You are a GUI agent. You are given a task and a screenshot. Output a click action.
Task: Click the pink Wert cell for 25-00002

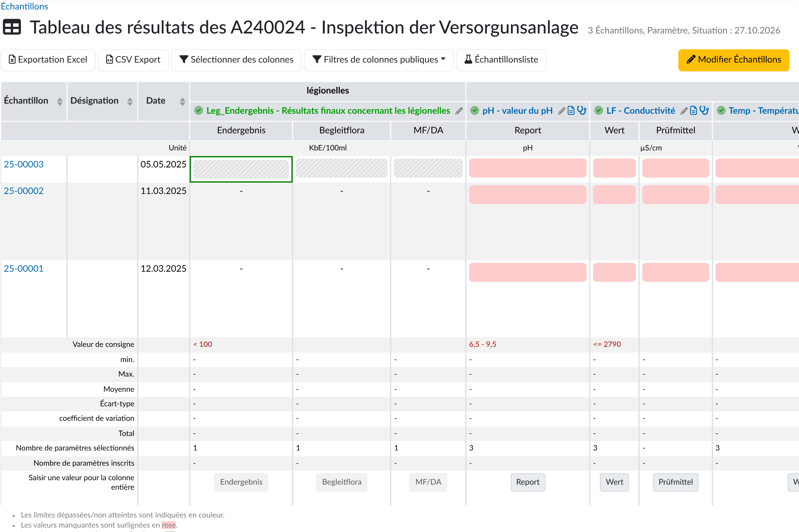coord(614,194)
